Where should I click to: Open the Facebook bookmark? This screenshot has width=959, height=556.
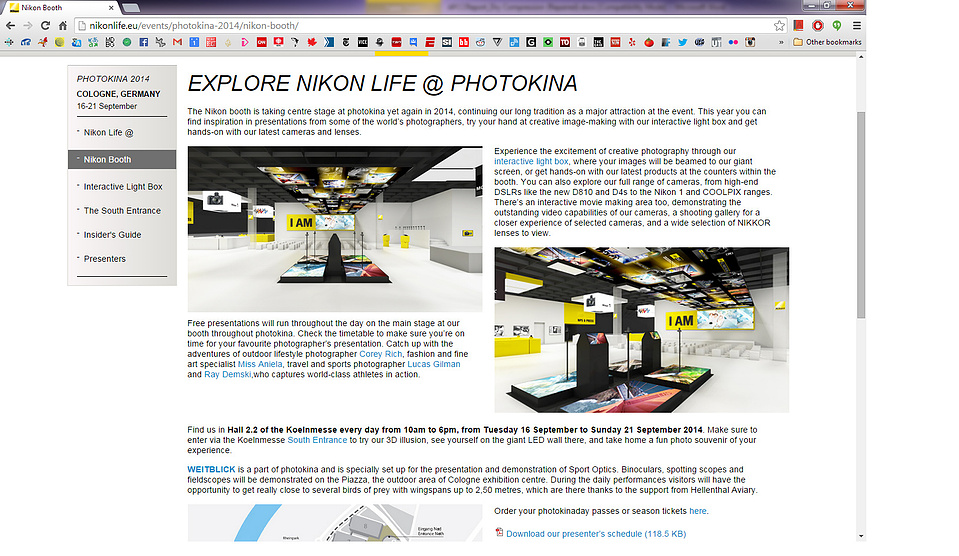point(144,42)
